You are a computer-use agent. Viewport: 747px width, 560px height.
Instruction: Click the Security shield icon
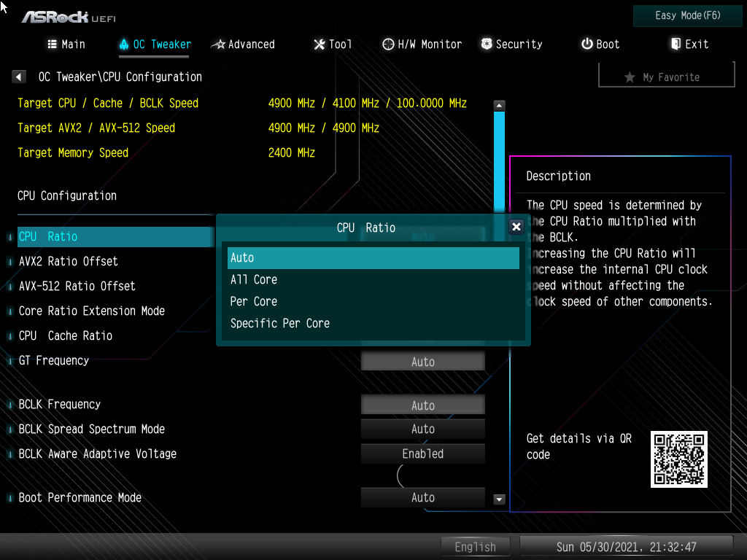[x=487, y=44]
